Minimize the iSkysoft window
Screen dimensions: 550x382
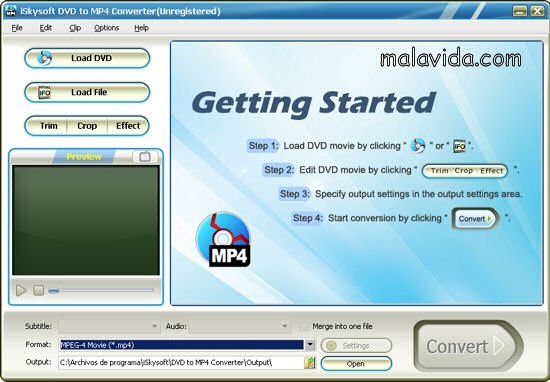(x=520, y=11)
